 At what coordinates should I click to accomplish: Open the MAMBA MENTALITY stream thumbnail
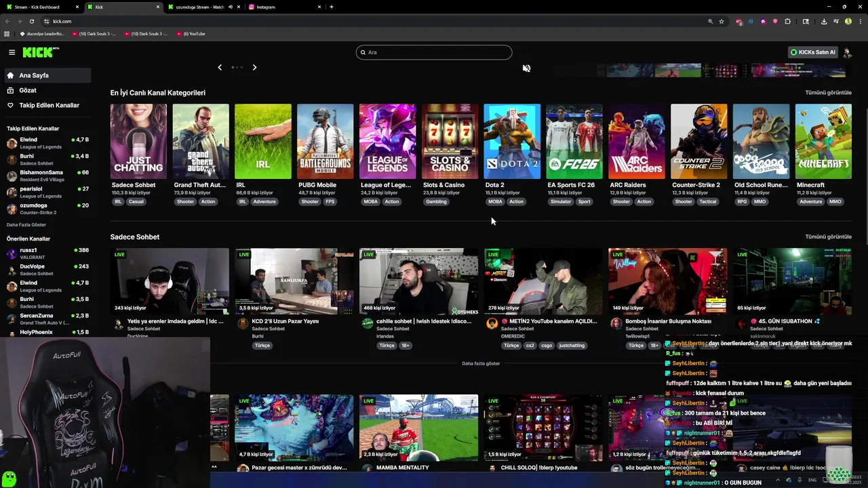tap(419, 428)
